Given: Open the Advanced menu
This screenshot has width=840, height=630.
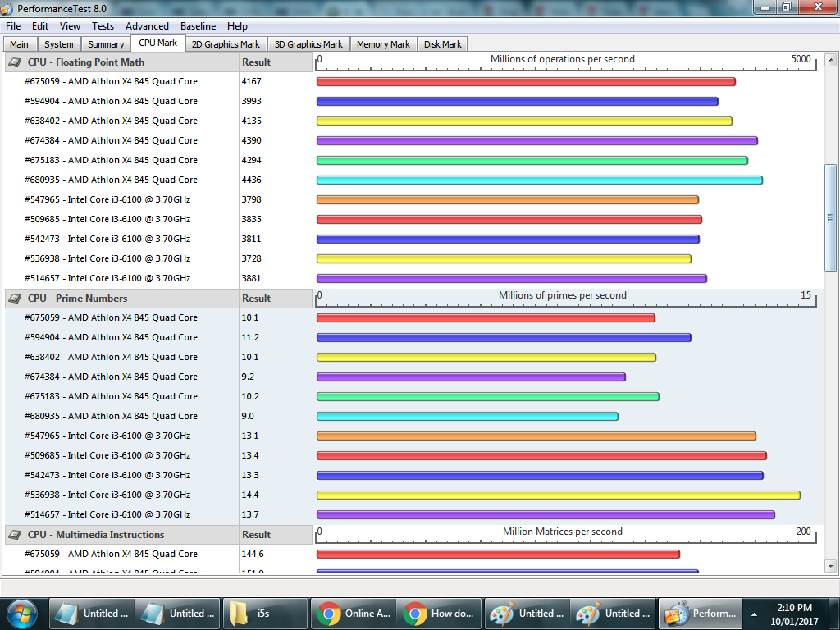Looking at the screenshot, I should click(x=147, y=26).
